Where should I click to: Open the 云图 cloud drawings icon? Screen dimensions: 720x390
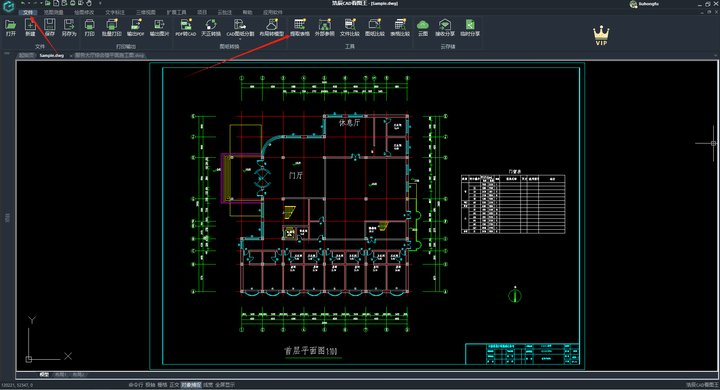tap(422, 28)
